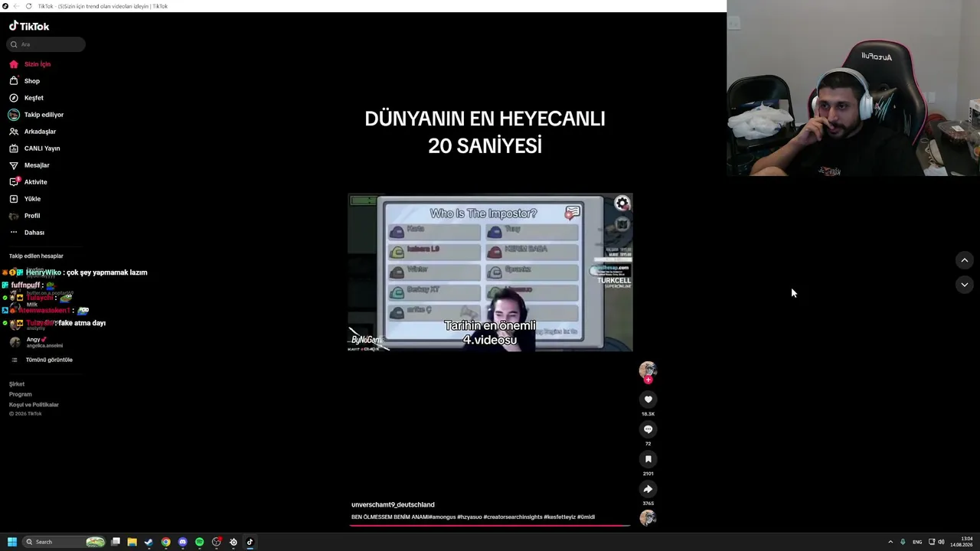Switch to Google Chrome on the taskbar
The image size is (980, 551).
[165, 542]
